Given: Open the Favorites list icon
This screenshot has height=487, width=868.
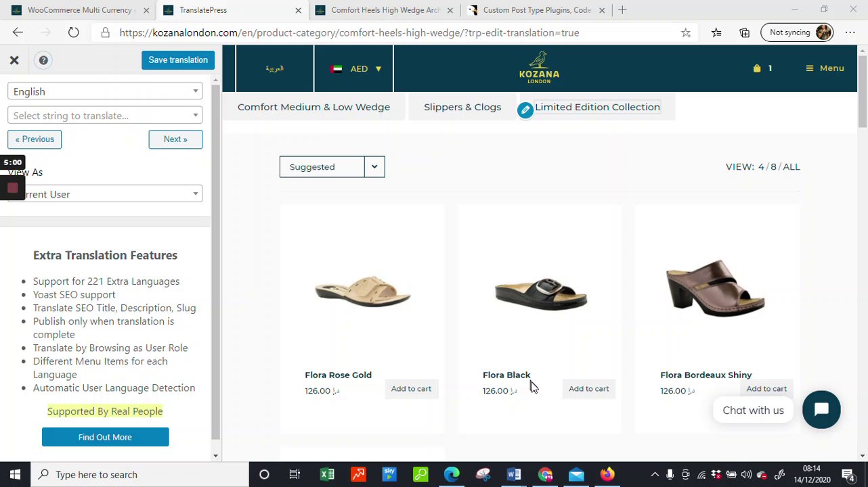Looking at the screenshot, I should 716,32.
